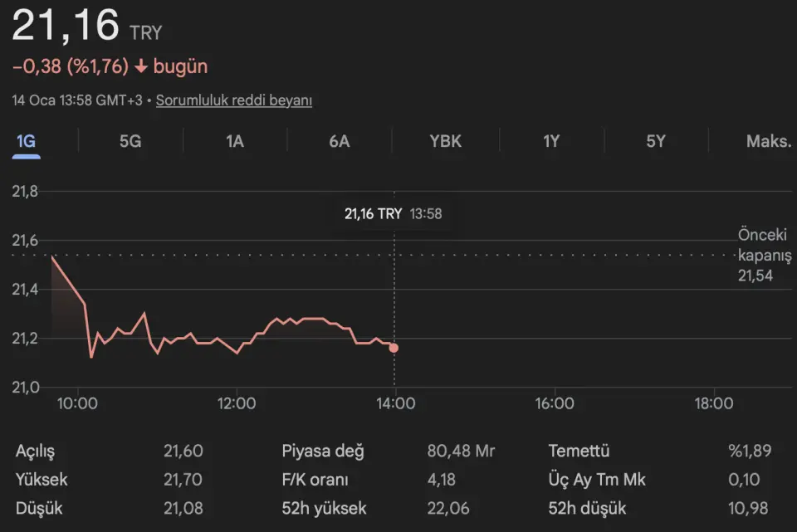Click the large 21,16 price heading
797x532 pixels.
click(66, 26)
